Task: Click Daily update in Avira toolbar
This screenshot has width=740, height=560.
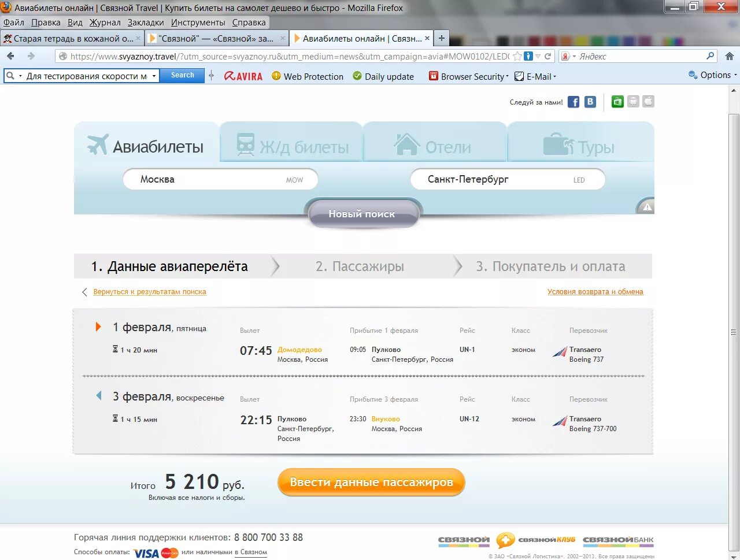Action: point(383,76)
